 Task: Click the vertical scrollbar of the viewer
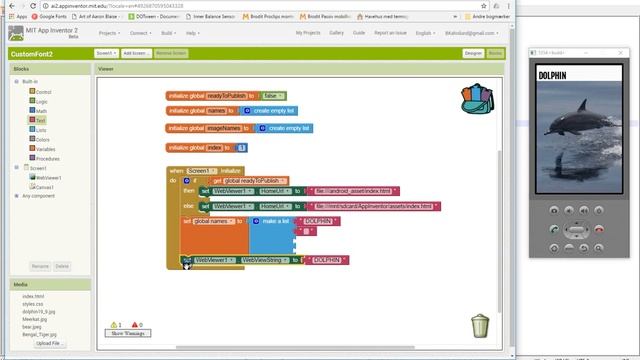click(500, 232)
